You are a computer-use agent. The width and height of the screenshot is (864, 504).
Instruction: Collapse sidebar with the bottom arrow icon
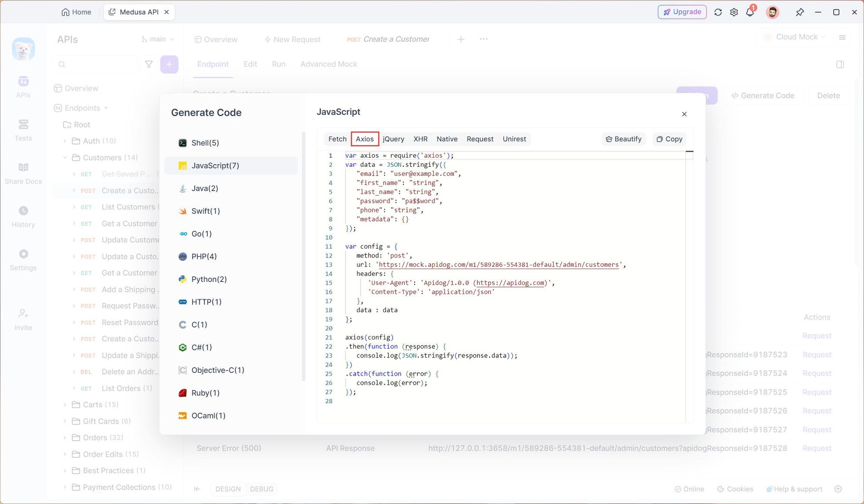pyautogui.click(x=197, y=489)
